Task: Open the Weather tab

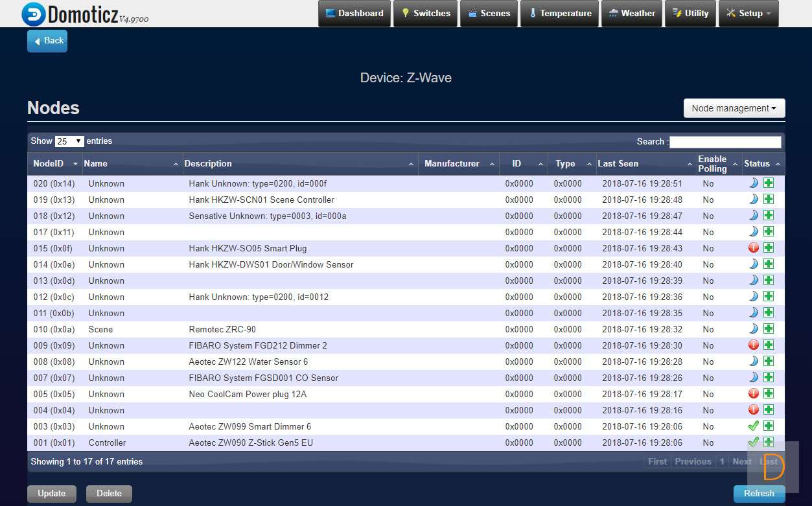Action: [631, 14]
